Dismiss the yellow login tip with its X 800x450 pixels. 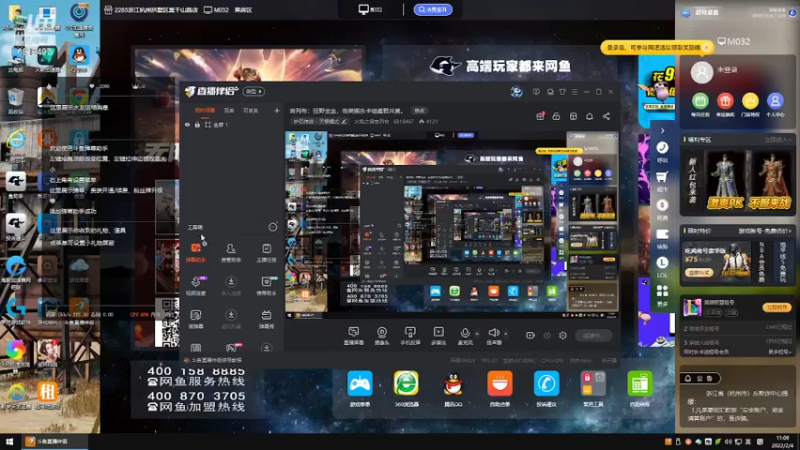coord(707,47)
